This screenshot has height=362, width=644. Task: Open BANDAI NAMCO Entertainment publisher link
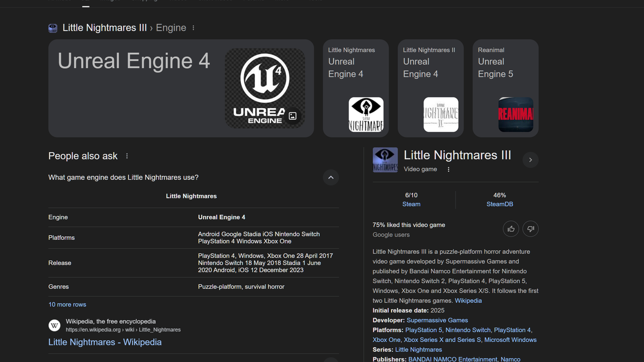(x=453, y=359)
